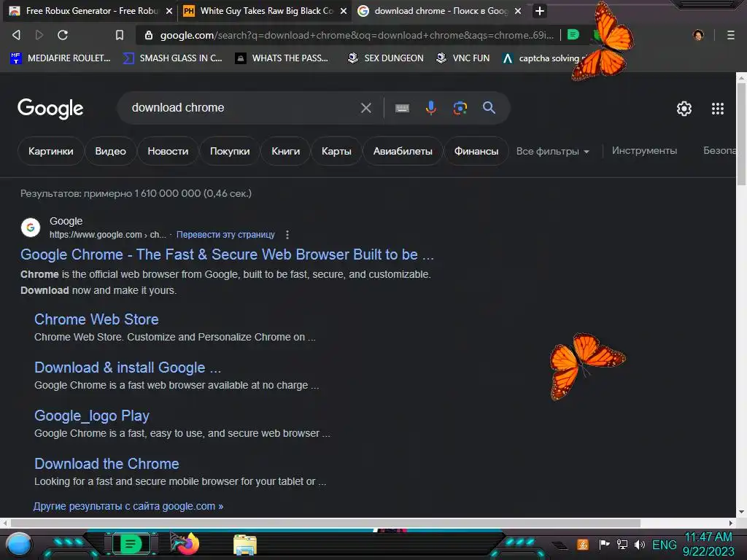Viewport: 747px width, 560px height.
Task: Open the Download & install Google sitelink
Action: [x=128, y=367]
